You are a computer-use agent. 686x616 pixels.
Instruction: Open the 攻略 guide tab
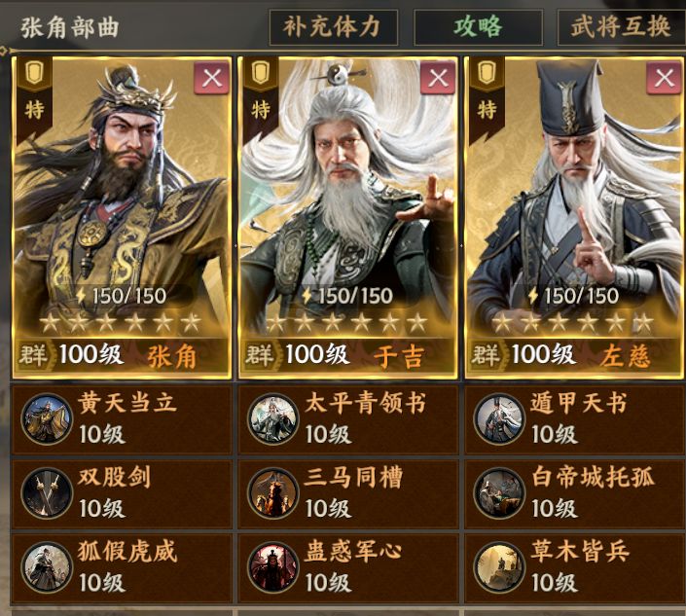[478, 27]
